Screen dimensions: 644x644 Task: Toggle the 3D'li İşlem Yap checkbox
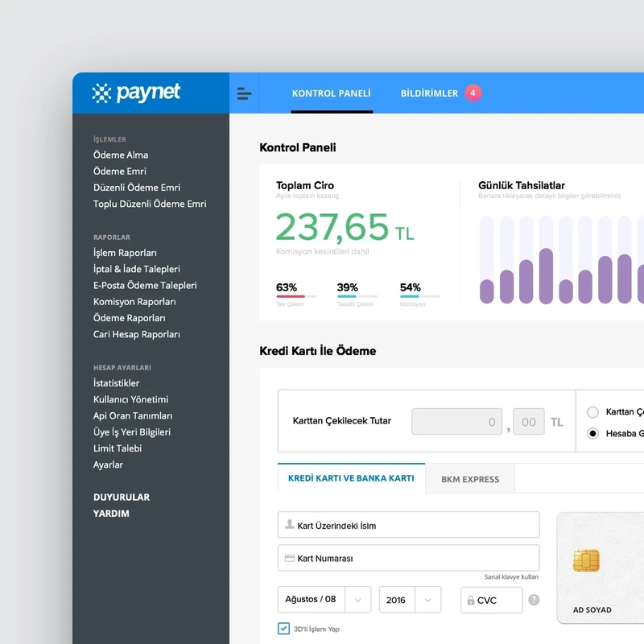pyautogui.click(x=283, y=629)
